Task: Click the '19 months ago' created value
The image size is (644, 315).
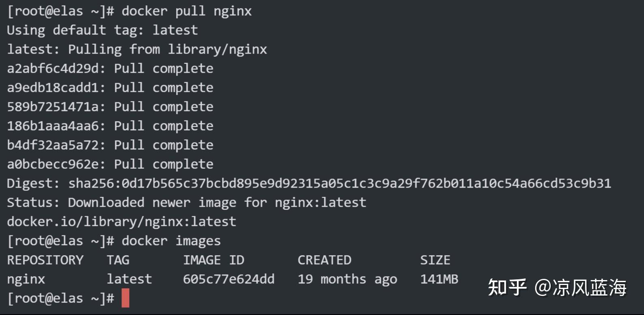Action: 347,279
